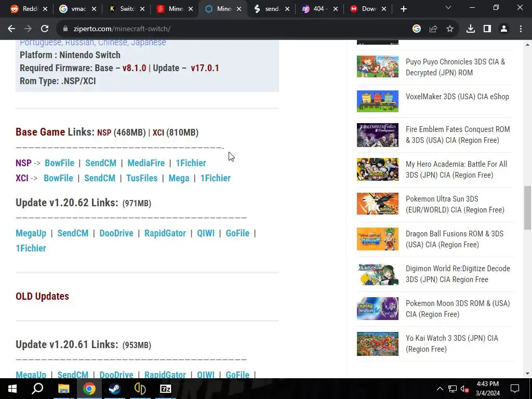Click the NSP row BowFile link

(59, 163)
